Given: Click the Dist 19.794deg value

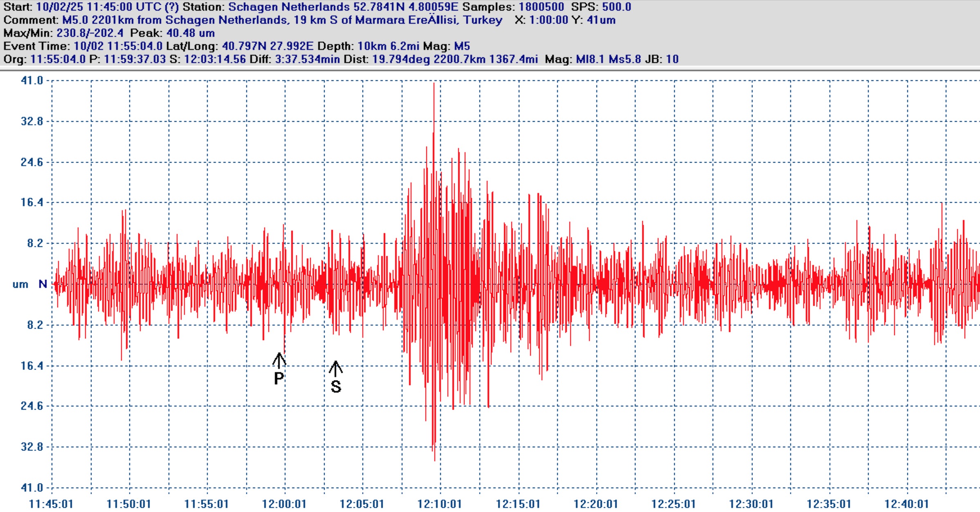Looking at the screenshot, I should (401, 59).
